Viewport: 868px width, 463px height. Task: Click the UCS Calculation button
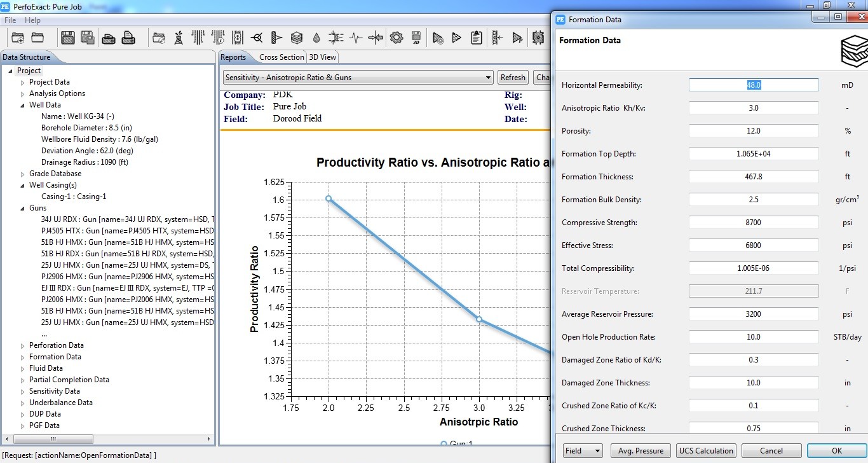[706, 451]
